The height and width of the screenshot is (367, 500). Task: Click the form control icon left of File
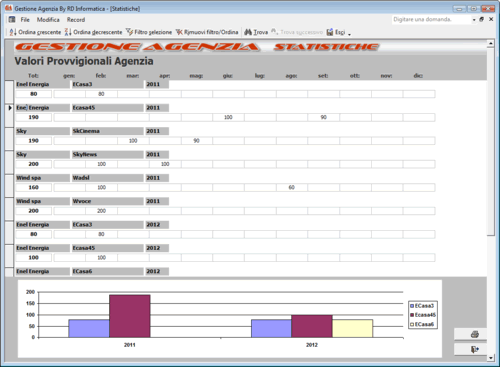coord(12,19)
